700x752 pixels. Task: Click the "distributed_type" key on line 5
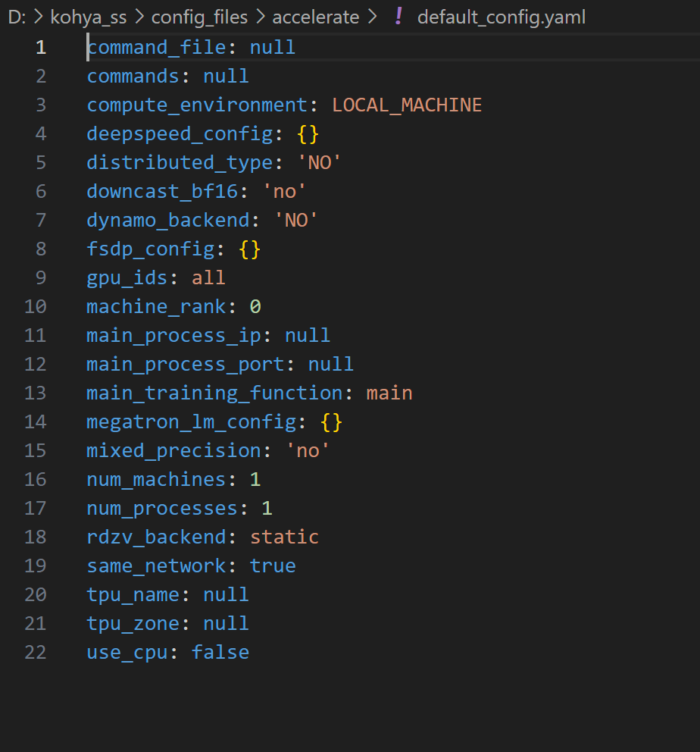pyautogui.click(x=180, y=162)
